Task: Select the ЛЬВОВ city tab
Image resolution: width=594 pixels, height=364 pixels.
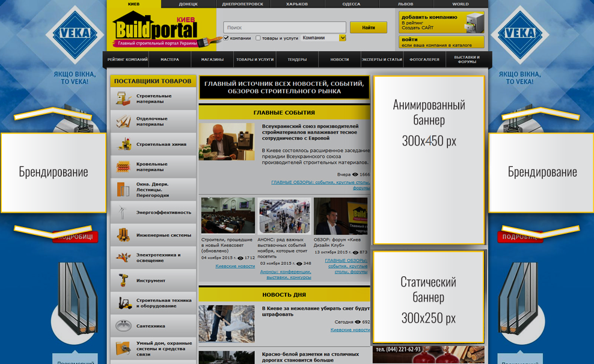Action: [406, 4]
